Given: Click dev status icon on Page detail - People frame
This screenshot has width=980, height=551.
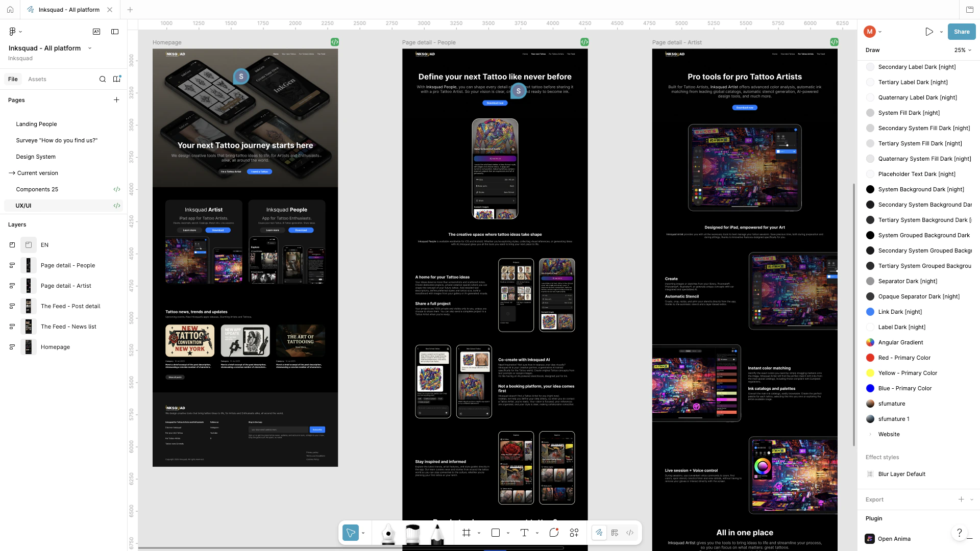Looking at the screenshot, I should (584, 42).
